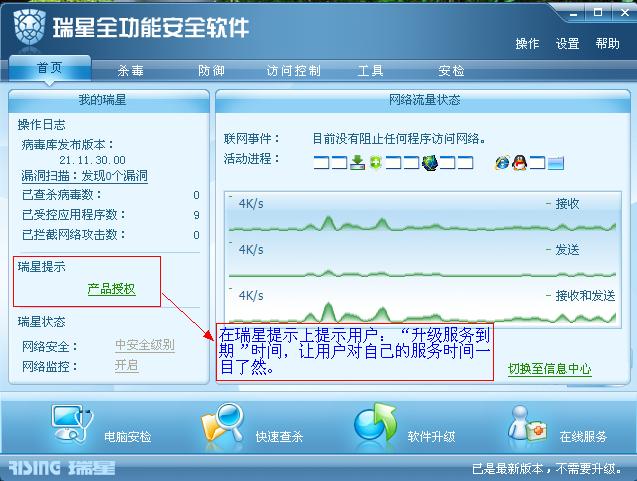
Task: Click the blue folder window process icon
Action: [556, 163]
